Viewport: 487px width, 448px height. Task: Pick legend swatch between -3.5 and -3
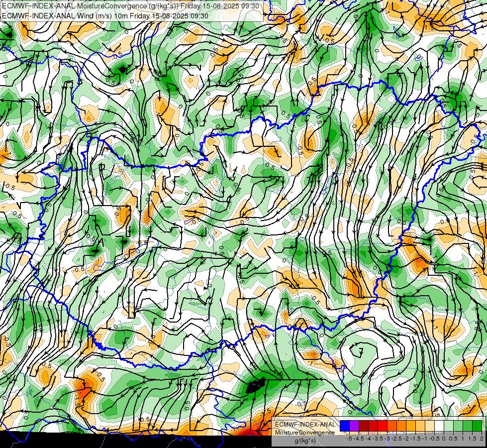383,426
